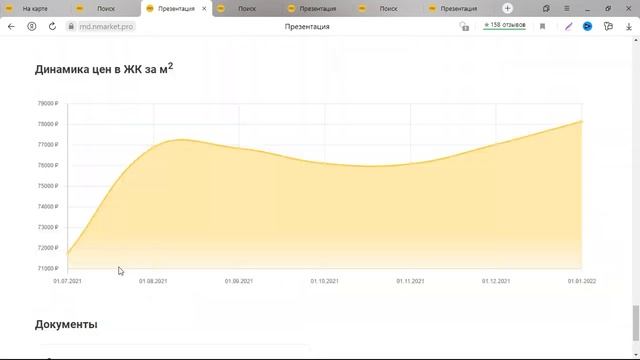Click the 01.01.2022 date label
The image size is (640, 360).
582,281
